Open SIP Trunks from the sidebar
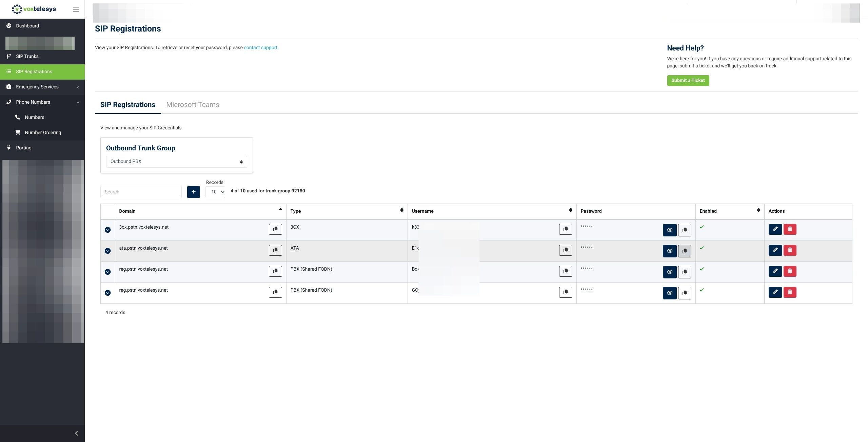Image resolution: width=868 pixels, height=442 pixels. (x=42, y=57)
